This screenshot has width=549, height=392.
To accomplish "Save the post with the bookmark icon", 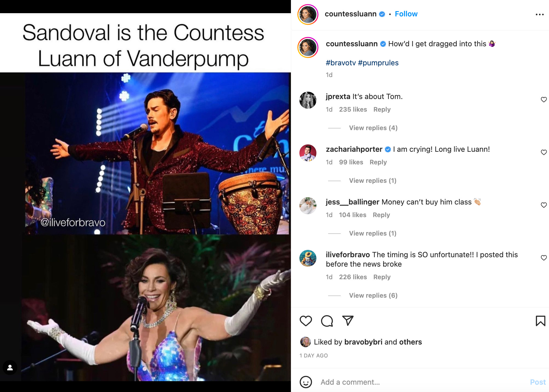I will (540, 321).
